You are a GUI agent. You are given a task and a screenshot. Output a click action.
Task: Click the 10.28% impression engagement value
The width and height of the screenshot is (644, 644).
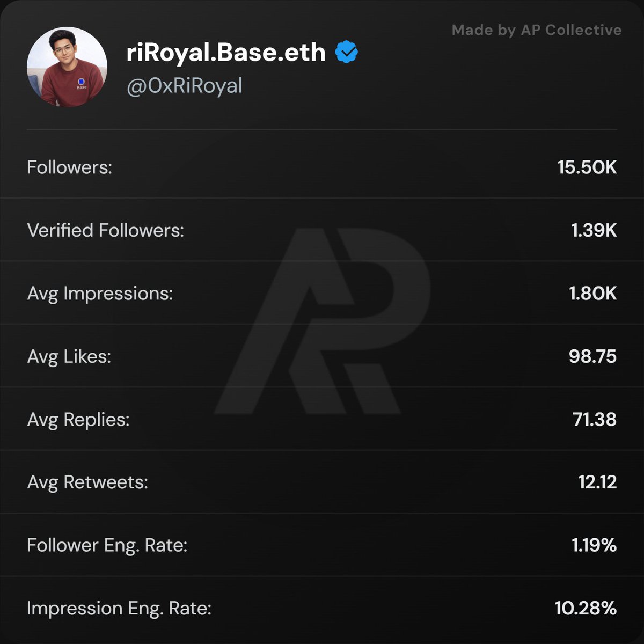tap(586, 608)
